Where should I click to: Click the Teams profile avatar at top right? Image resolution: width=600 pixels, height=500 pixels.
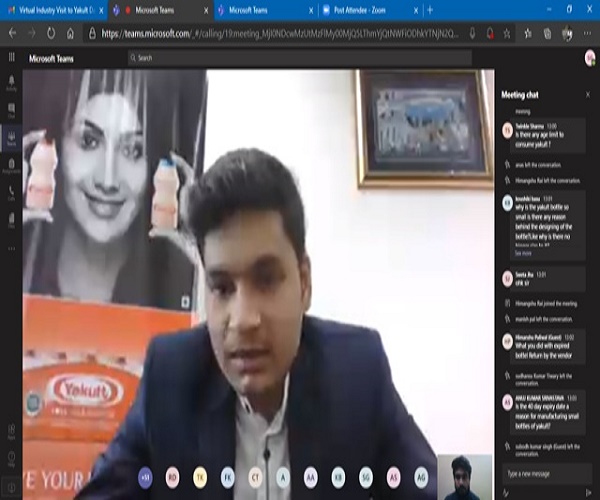point(590,58)
